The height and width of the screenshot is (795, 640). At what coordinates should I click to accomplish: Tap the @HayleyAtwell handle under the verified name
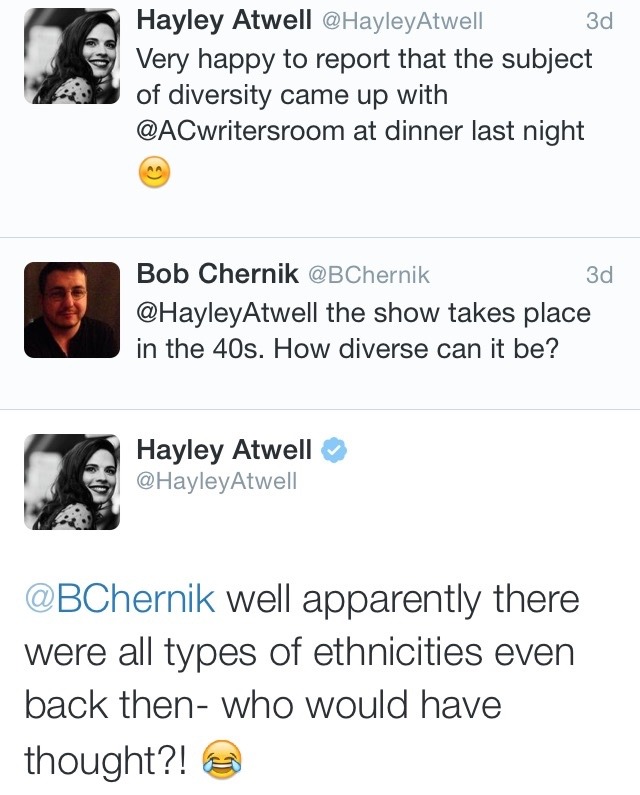click(x=217, y=483)
